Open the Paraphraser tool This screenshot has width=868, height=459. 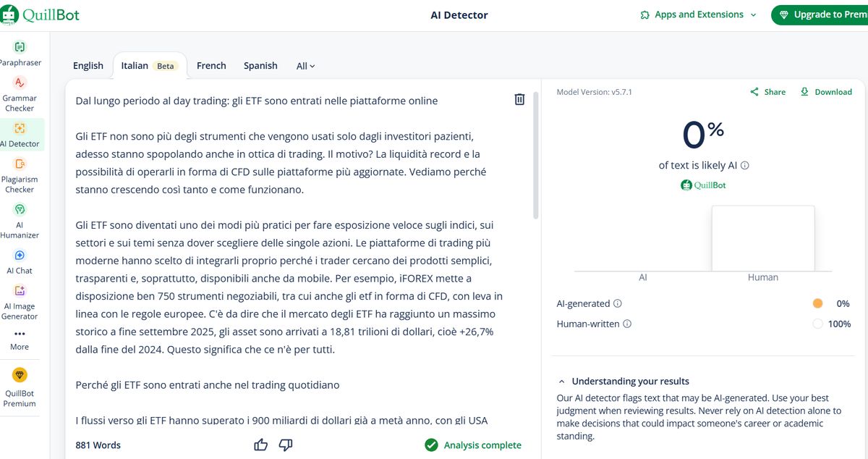tap(21, 52)
